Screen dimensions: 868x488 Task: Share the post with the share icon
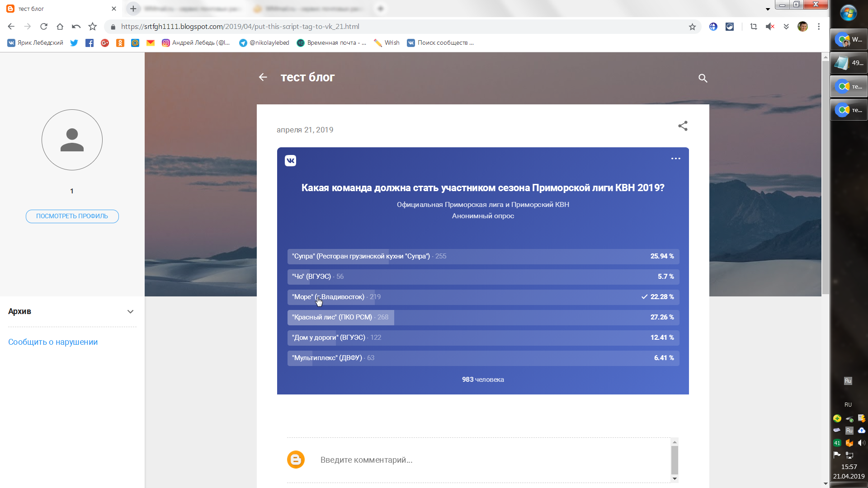tap(683, 126)
